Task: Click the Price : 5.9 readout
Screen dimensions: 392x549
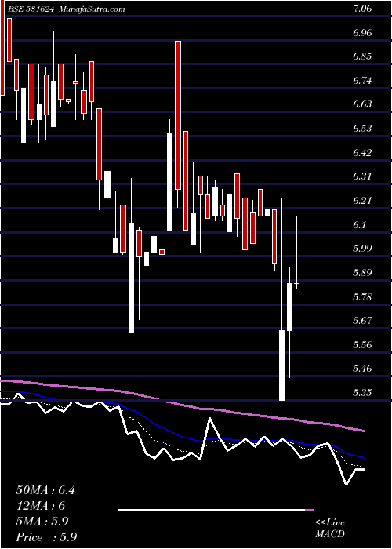Action: pos(46,537)
